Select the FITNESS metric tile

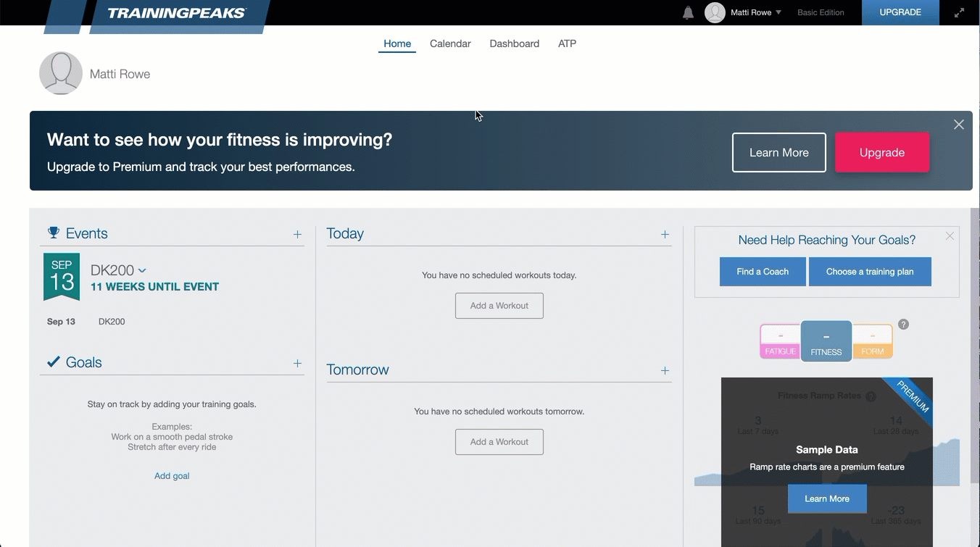click(826, 341)
